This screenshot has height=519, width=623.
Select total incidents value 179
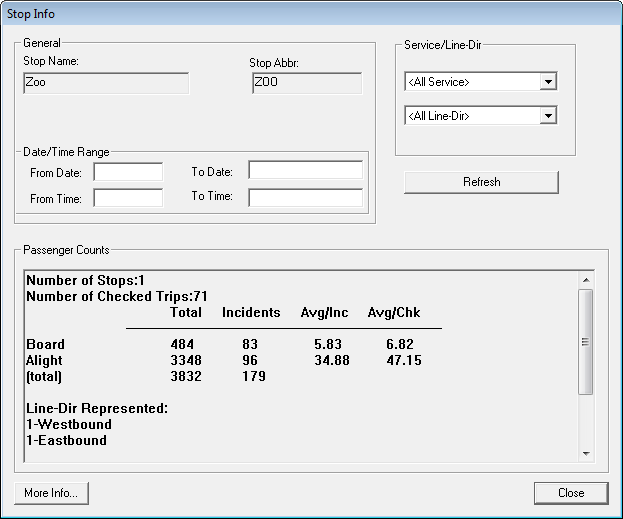tap(254, 376)
